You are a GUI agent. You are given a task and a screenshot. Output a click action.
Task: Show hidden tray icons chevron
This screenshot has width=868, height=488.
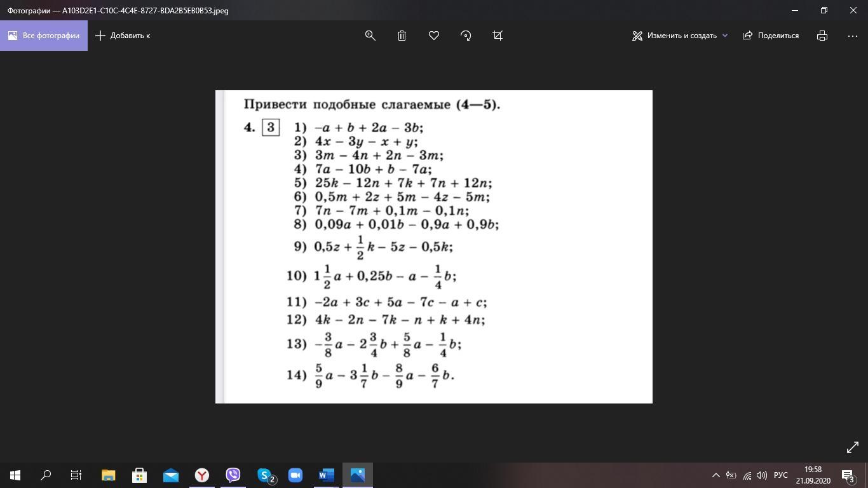coord(715,475)
